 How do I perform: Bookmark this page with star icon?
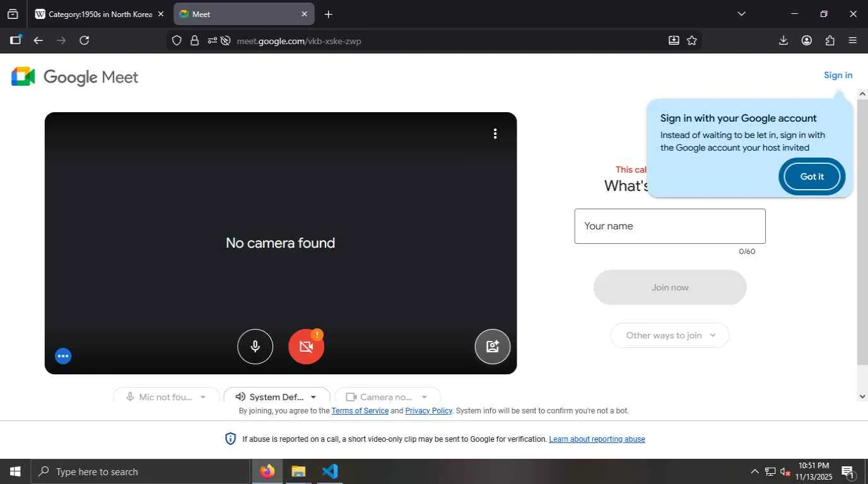(692, 40)
